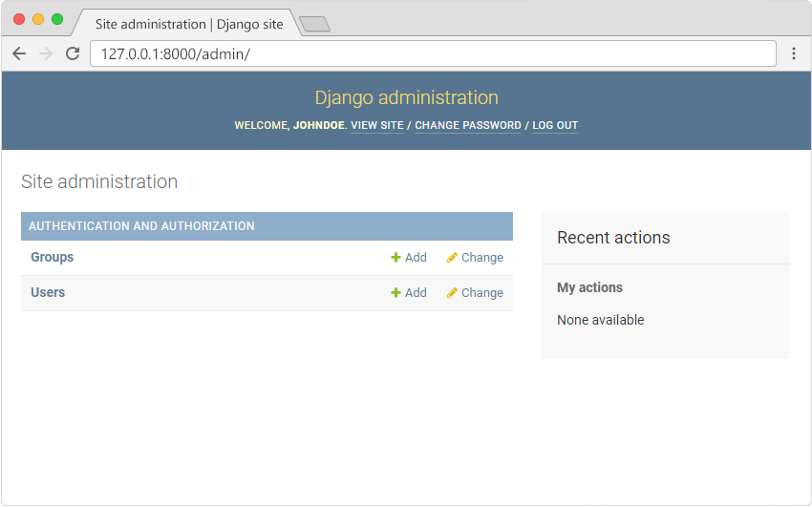Select the Site administration browser tab
This screenshot has width=812, height=507.
188,24
